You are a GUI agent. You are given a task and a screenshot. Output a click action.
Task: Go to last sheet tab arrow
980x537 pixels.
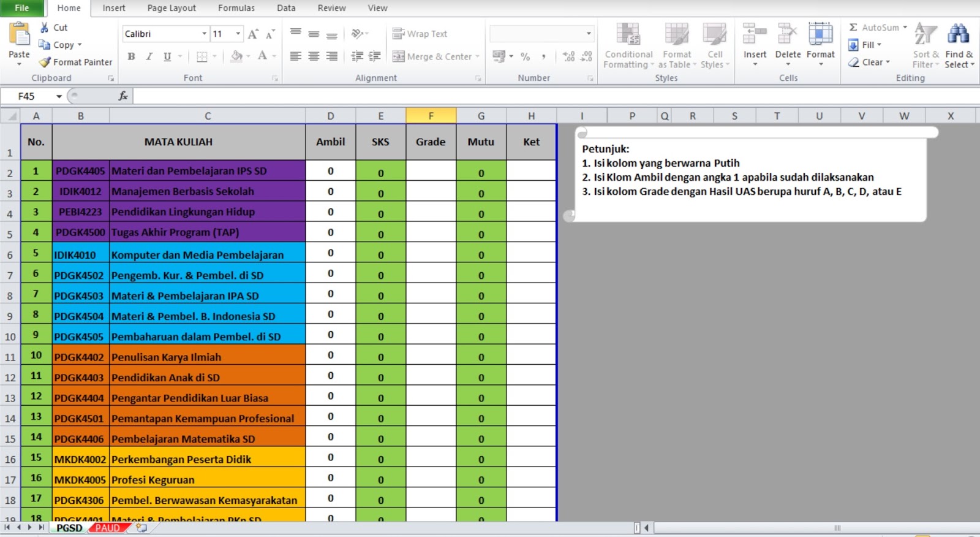point(41,528)
